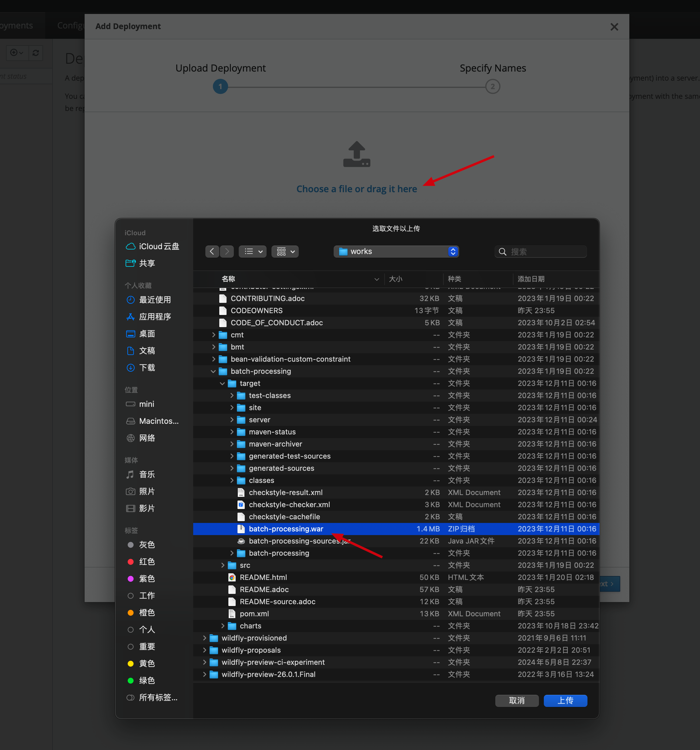Screen dimensions: 700x750
Task: Open the Downloads (下载) sidebar location
Action: [147, 367]
